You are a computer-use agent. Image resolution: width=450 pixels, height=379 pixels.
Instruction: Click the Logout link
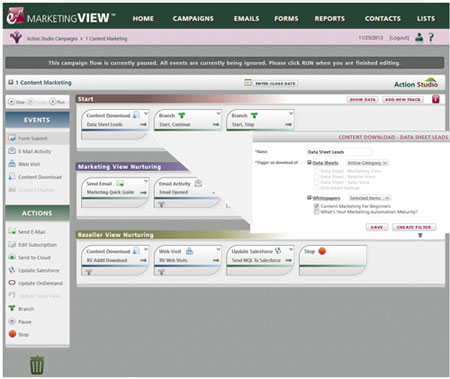(x=399, y=38)
